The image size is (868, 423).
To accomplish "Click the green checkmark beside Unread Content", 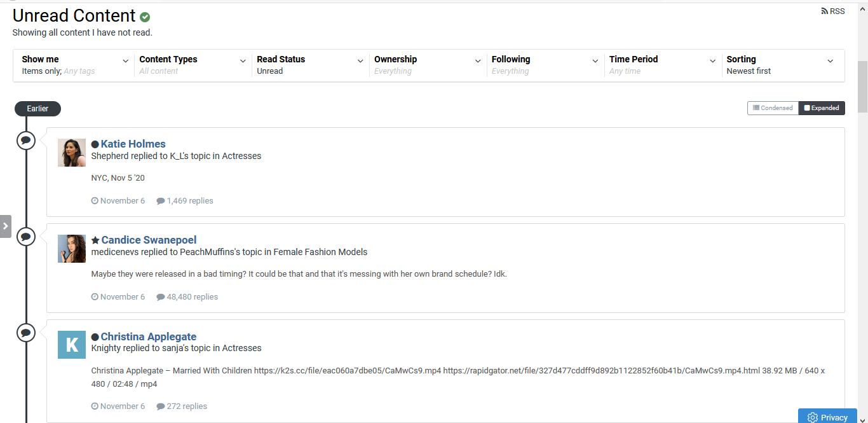I will point(145,17).
